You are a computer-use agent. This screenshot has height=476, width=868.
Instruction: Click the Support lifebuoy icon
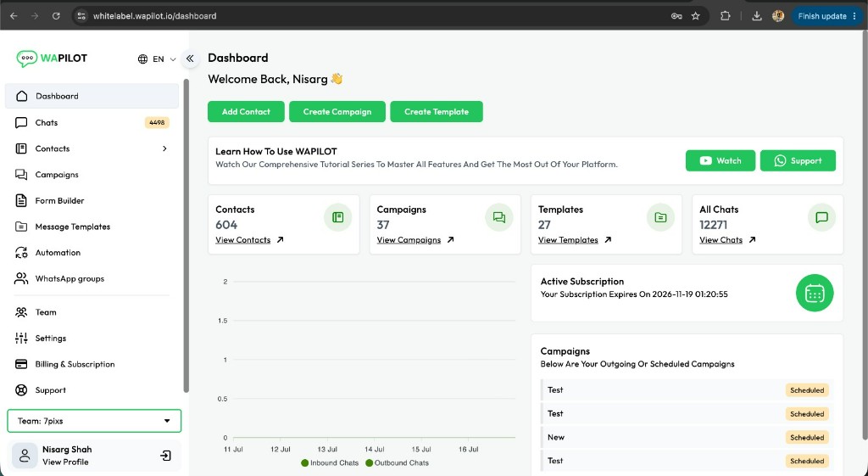(21, 390)
